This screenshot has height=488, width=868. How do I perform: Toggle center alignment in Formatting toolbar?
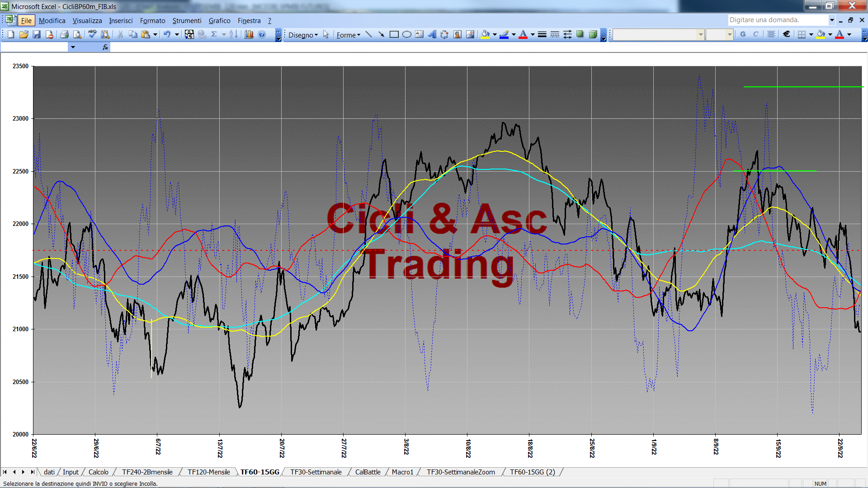pyautogui.click(x=771, y=34)
